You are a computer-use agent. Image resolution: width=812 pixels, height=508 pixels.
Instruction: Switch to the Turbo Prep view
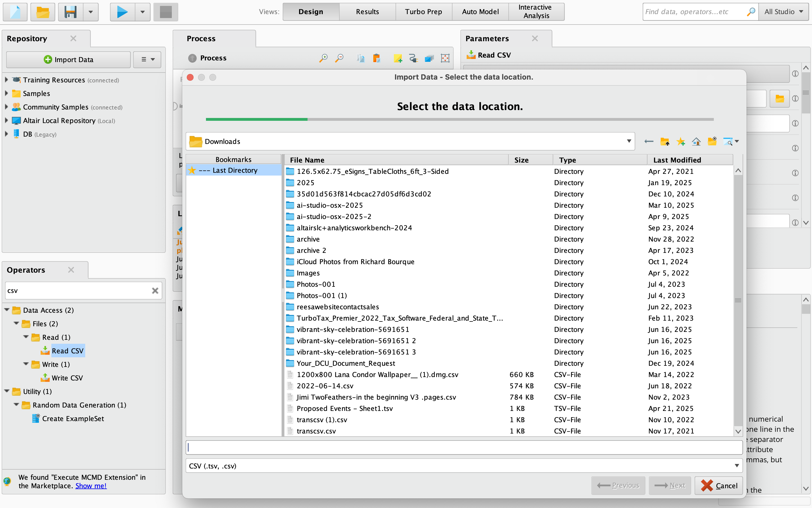424,12
